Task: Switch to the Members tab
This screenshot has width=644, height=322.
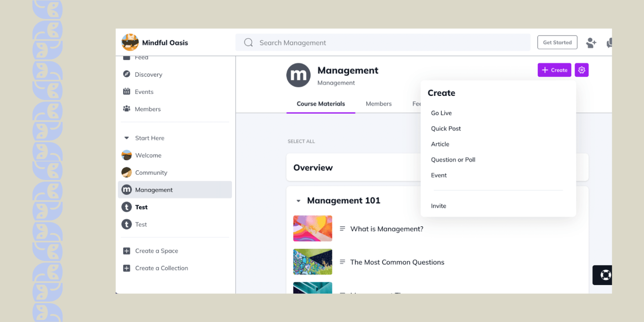Action: (379, 104)
